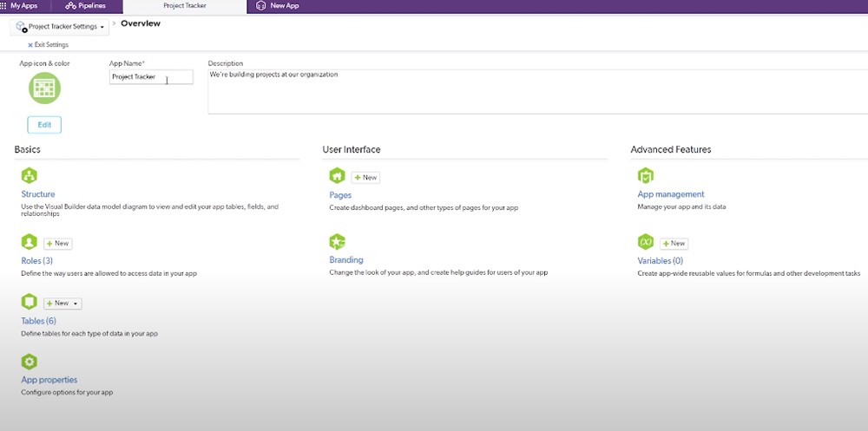The width and height of the screenshot is (868, 431).
Task: Click the App management hexagon icon
Action: 645,176
